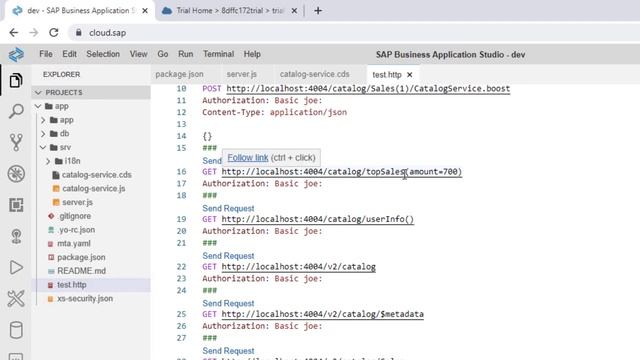Open the Run menu
Viewport: 640px width, 360px height.
tap(185, 54)
